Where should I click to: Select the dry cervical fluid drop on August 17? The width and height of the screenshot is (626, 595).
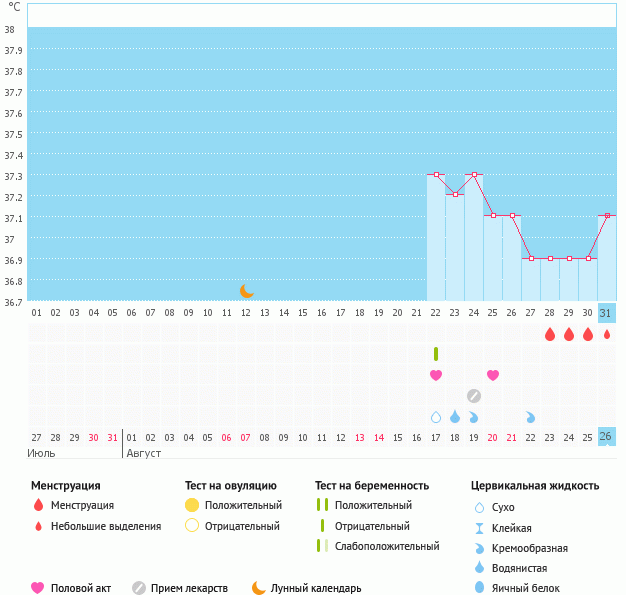[x=436, y=417]
